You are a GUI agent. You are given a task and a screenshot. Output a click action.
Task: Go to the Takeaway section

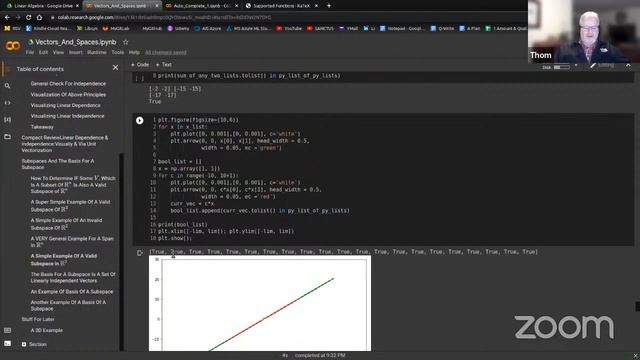(42, 127)
